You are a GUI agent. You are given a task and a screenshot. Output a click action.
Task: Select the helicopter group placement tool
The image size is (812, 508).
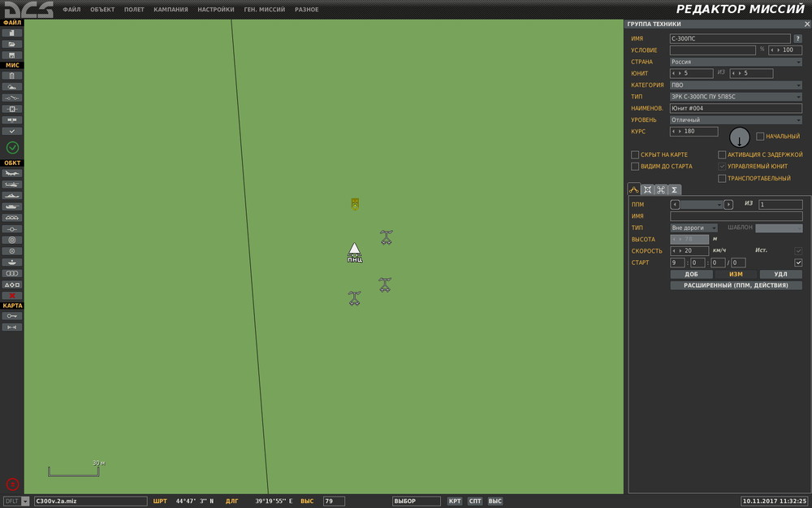(12, 185)
